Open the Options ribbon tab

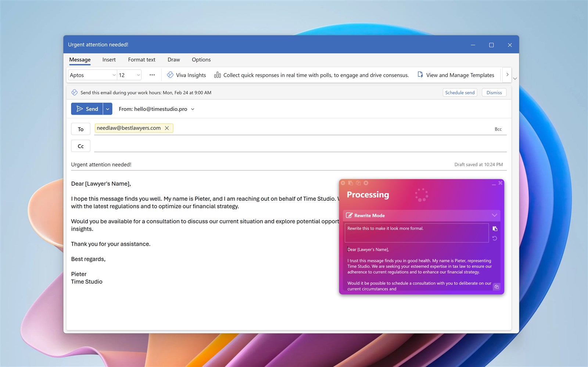(x=201, y=60)
